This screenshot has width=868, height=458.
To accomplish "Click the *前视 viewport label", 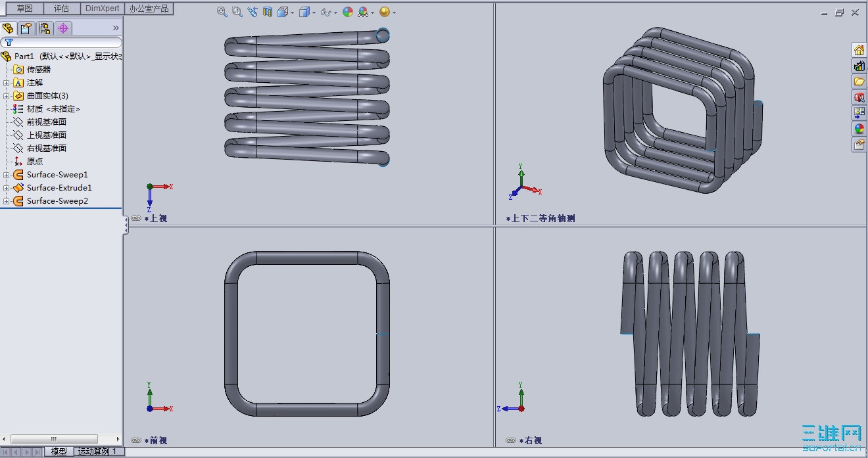I will [x=156, y=440].
